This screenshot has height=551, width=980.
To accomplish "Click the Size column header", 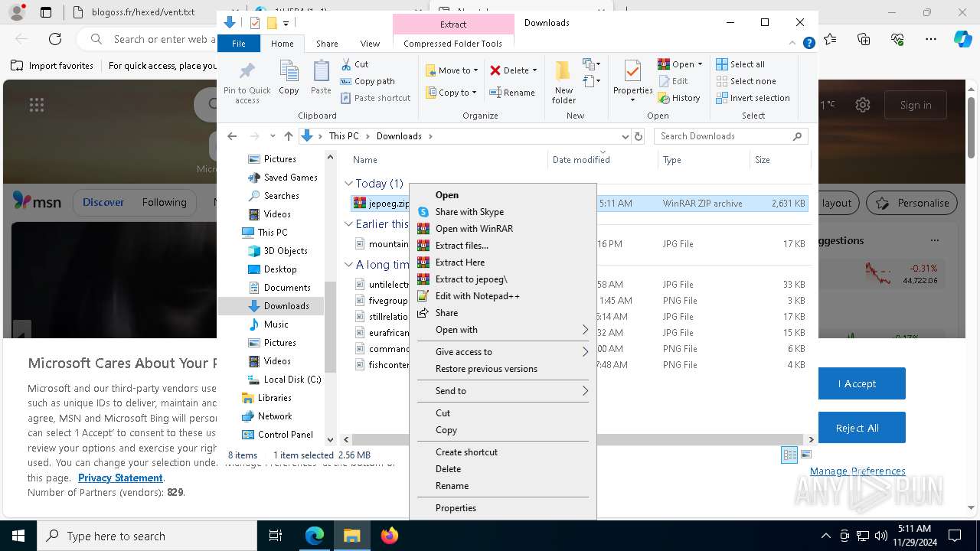I will click(779, 160).
